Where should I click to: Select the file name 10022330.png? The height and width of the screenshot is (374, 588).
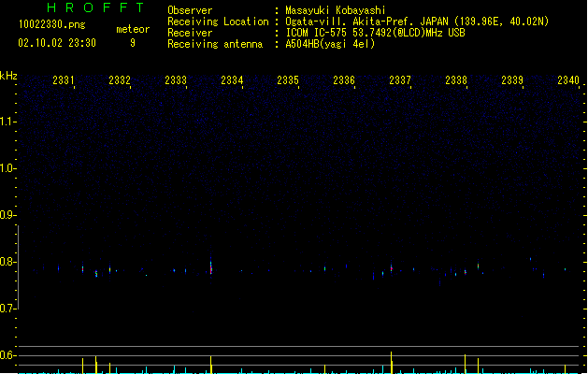click(52, 24)
